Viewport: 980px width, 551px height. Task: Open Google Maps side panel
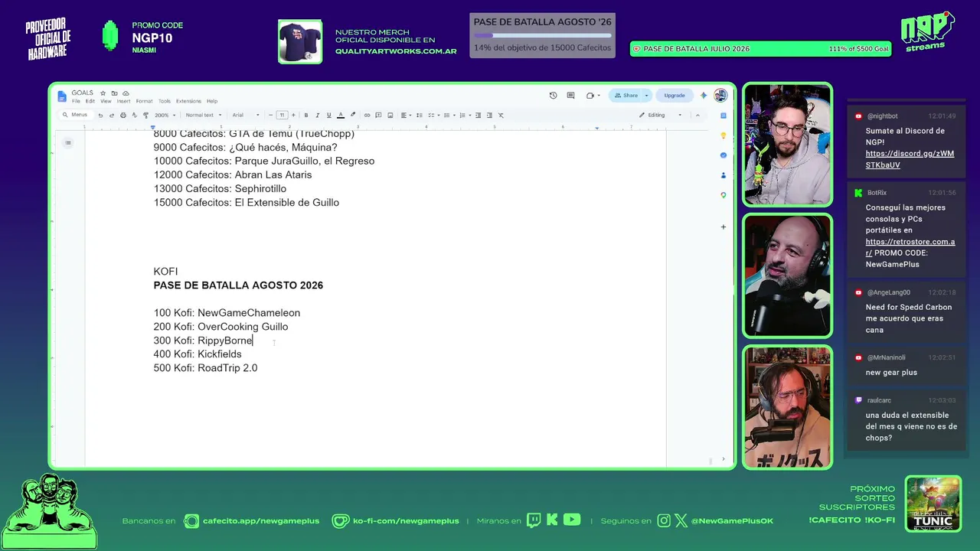[x=724, y=195]
